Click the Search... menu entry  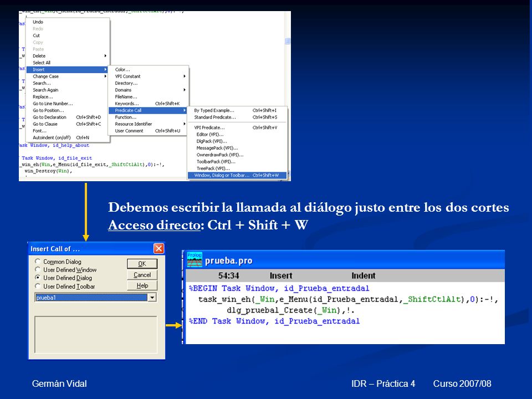coord(68,83)
